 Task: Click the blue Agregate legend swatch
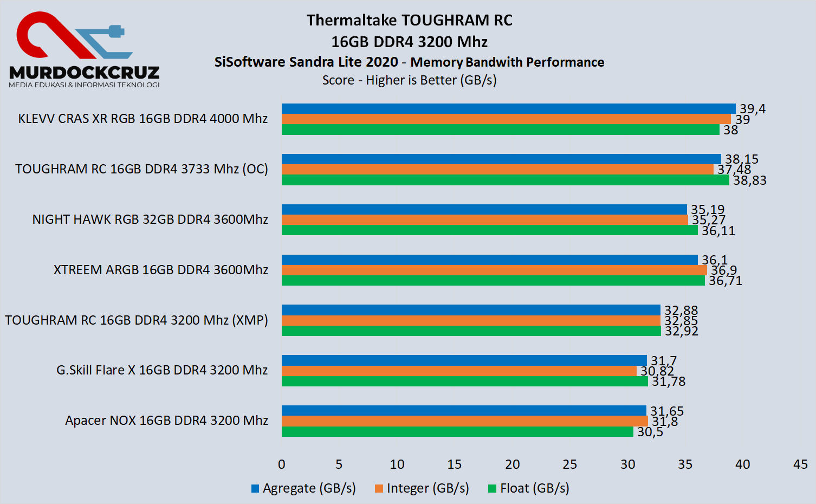255,489
